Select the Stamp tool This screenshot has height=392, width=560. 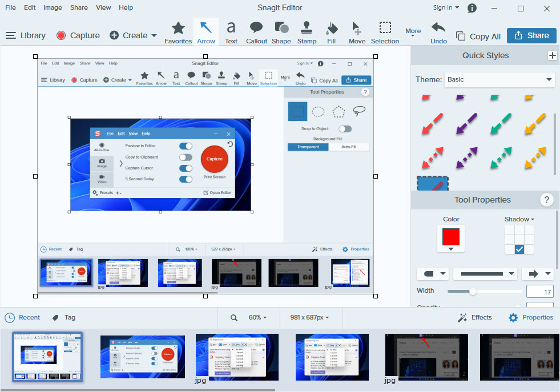307,33
